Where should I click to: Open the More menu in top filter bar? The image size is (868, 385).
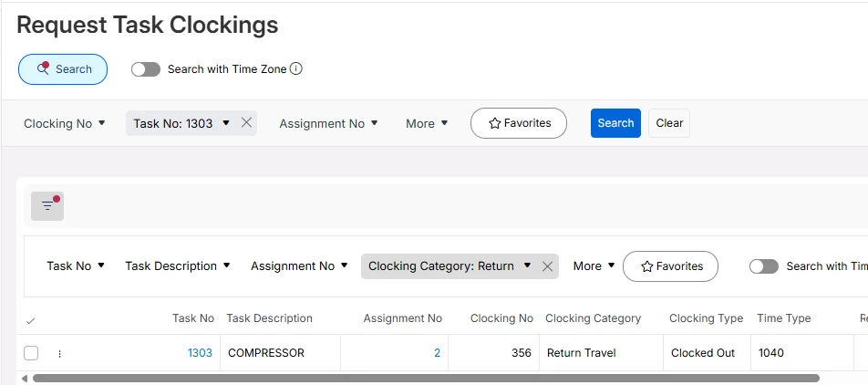pyautogui.click(x=427, y=123)
